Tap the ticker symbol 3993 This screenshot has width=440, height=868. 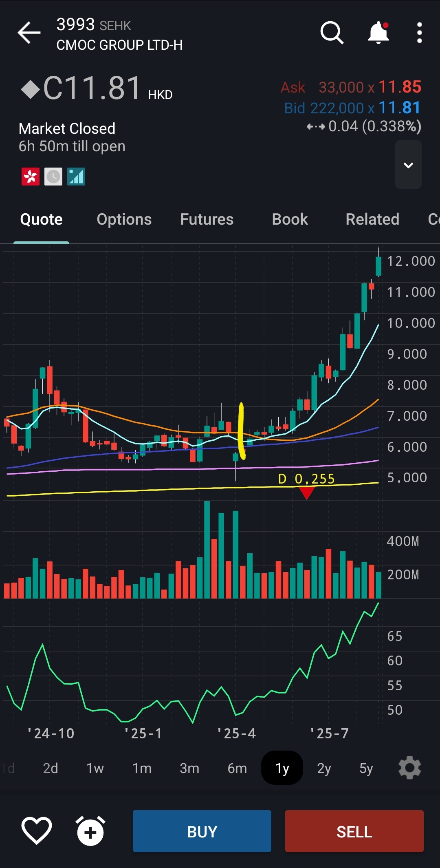click(75, 24)
